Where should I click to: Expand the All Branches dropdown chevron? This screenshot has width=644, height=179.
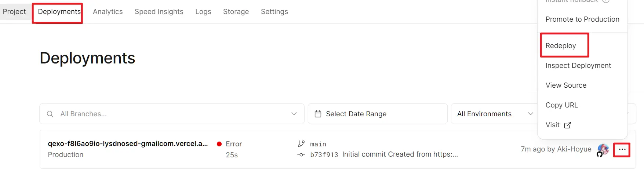tap(294, 114)
